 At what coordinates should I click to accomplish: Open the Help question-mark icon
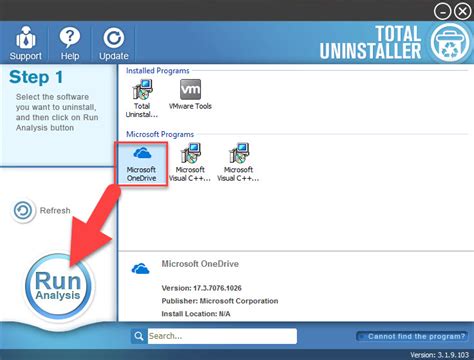70,44
